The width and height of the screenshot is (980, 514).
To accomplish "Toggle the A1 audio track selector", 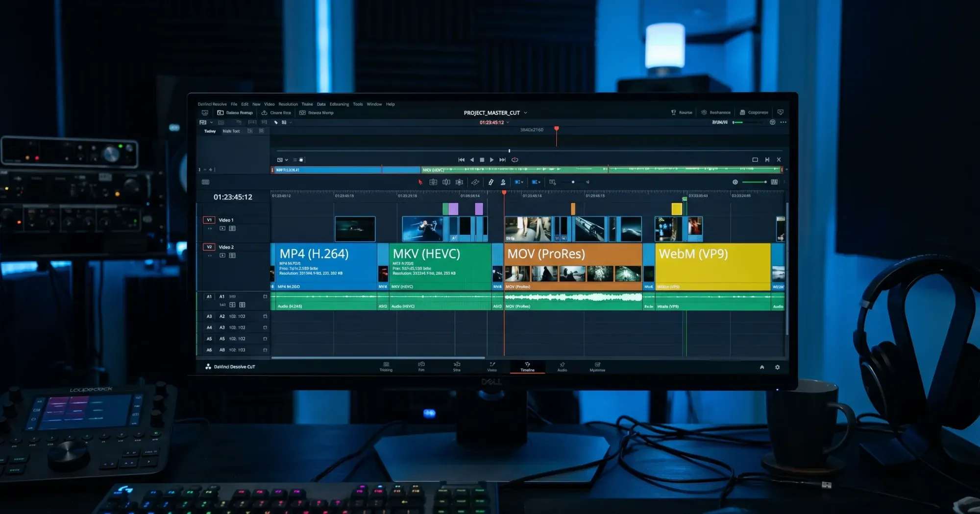I will (x=209, y=297).
